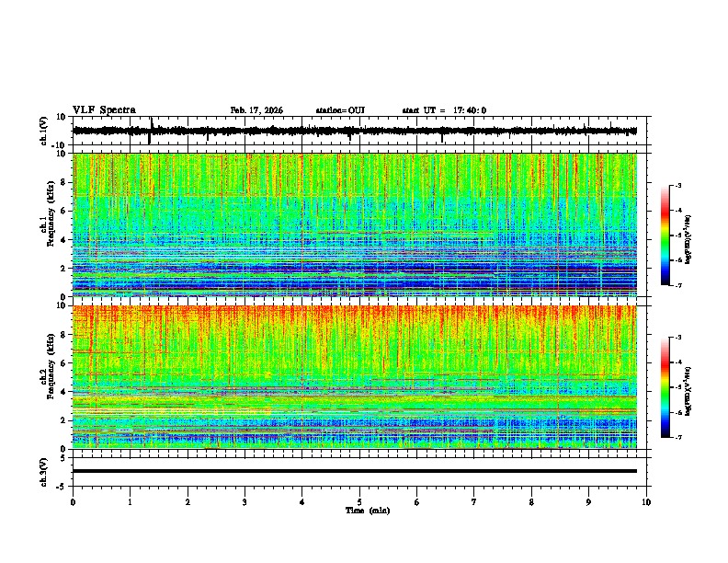Viewport: 728px width, 563px height.
Task: Click time axis tick label '8'
Action: click(531, 502)
